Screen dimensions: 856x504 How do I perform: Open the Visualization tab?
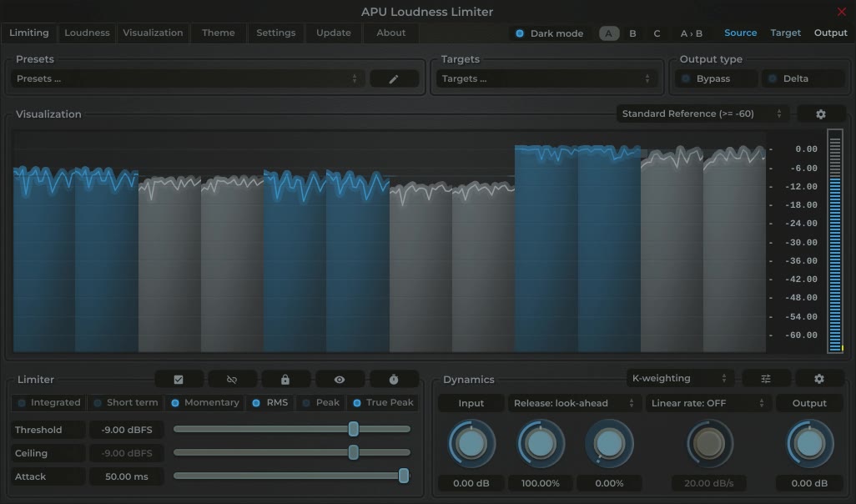pyautogui.click(x=153, y=33)
